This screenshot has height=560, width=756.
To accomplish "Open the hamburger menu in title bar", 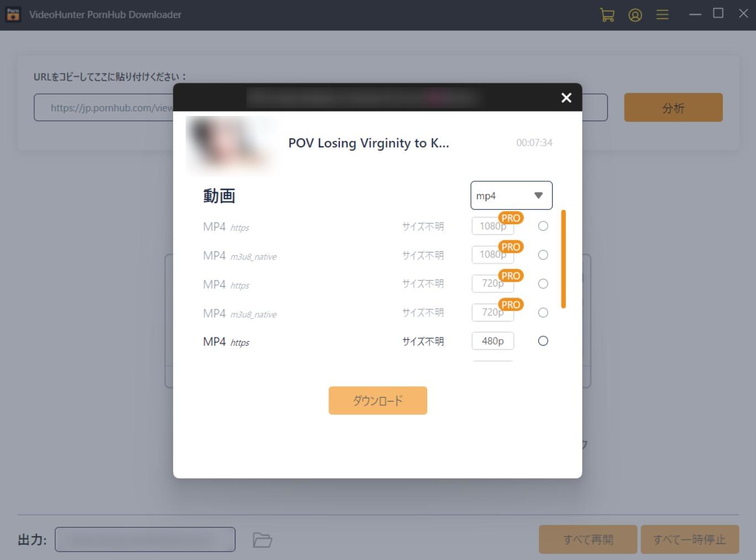I will (x=662, y=15).
